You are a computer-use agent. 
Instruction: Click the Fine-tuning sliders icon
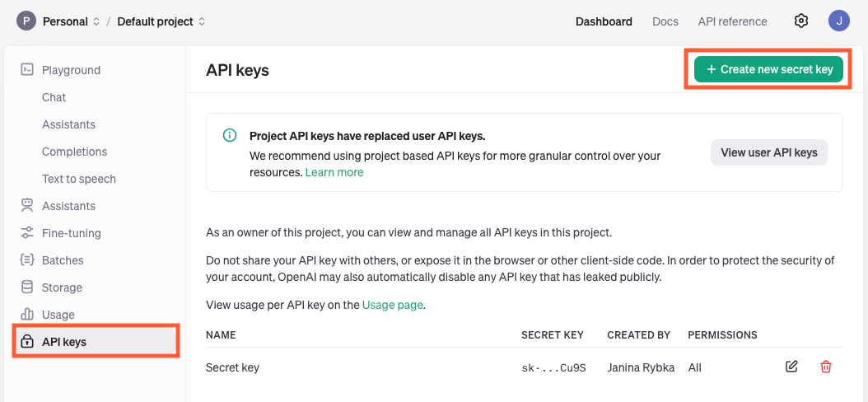coord(27,233)
